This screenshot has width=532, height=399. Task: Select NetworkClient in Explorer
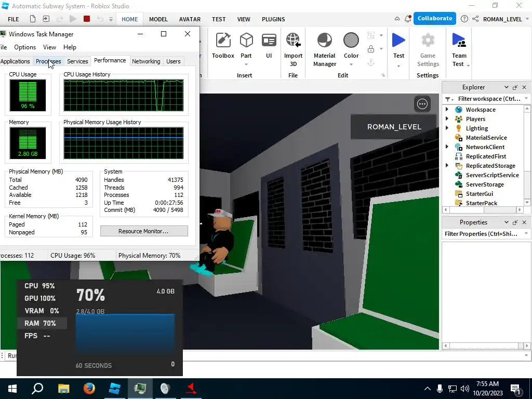pos(485,147)
